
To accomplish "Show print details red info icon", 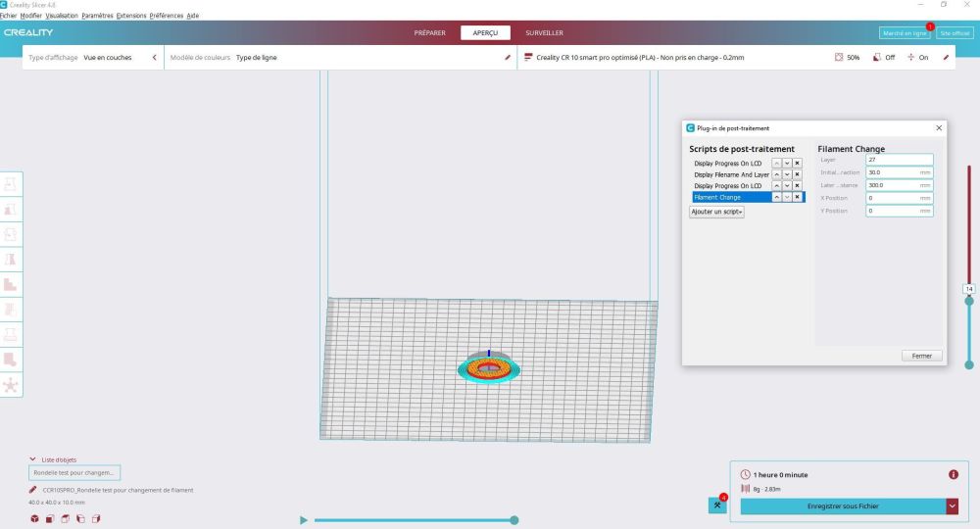I will pos(954,475).
